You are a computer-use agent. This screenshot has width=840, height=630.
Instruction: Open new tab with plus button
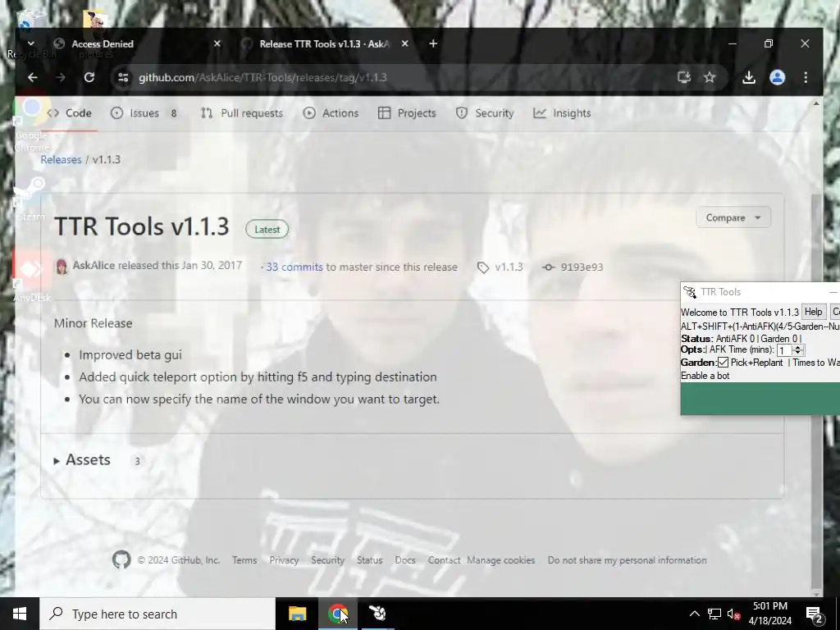(433, 44)
